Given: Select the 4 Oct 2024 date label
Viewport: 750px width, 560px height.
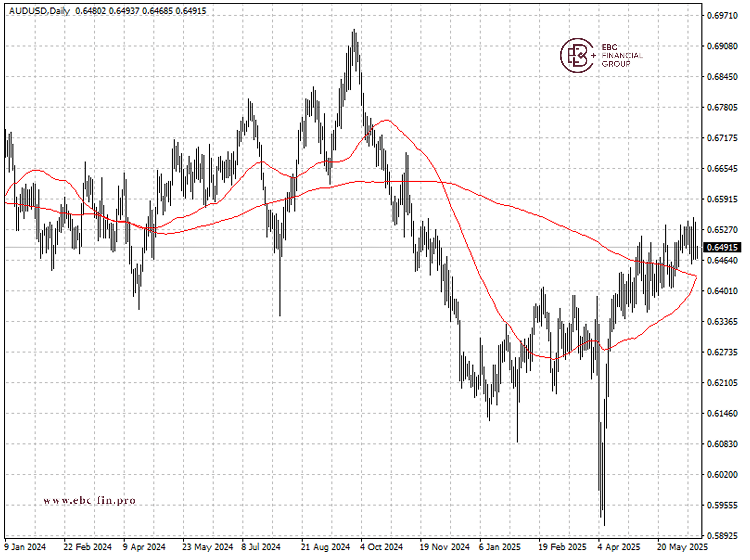Looking at the screenshot, I should [381, 547].
